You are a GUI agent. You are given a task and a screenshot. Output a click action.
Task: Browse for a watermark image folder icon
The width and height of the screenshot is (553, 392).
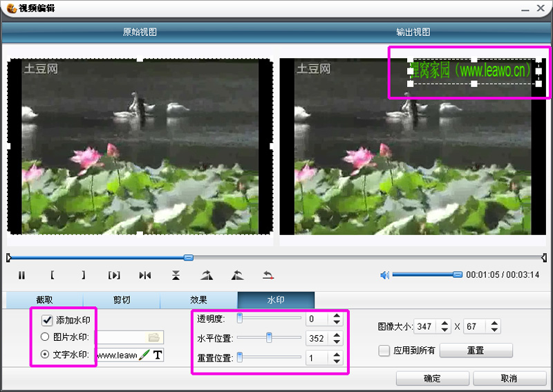pyautogui.click(x=153, y=337)
